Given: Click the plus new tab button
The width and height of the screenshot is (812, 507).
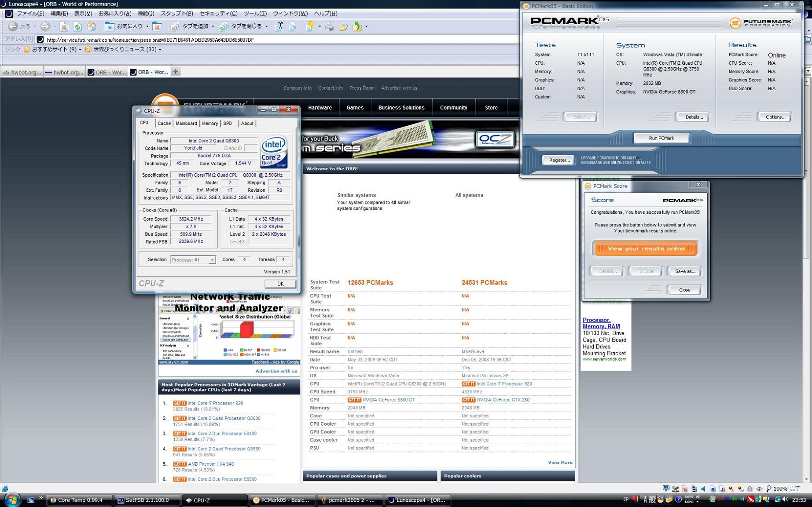Looking at the screenshot, I should tap(176, 72).
